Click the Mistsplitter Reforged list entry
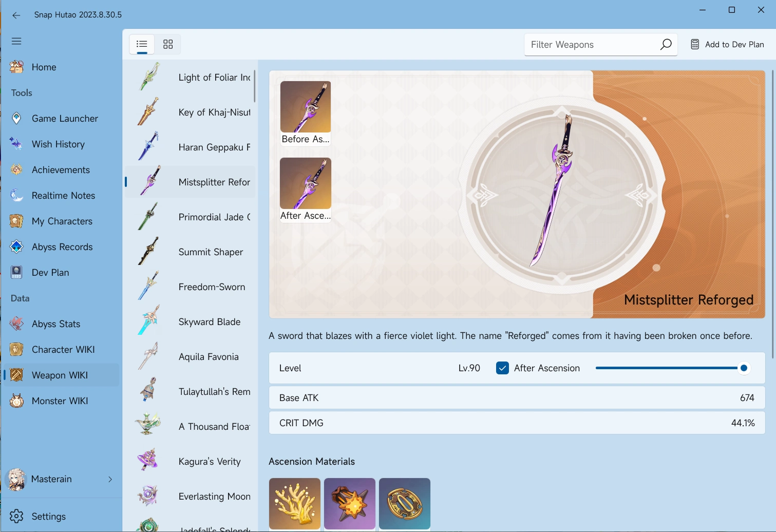This screenshot has width=776, height=532. pos(190,182)
